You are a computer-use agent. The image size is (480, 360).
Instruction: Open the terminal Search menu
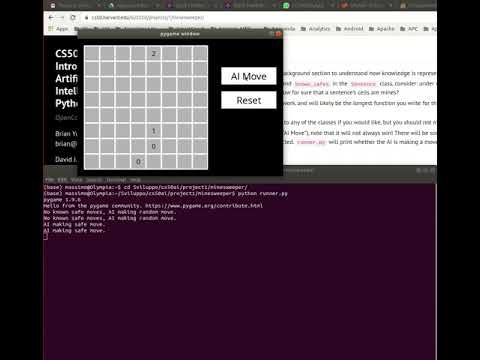94,180
